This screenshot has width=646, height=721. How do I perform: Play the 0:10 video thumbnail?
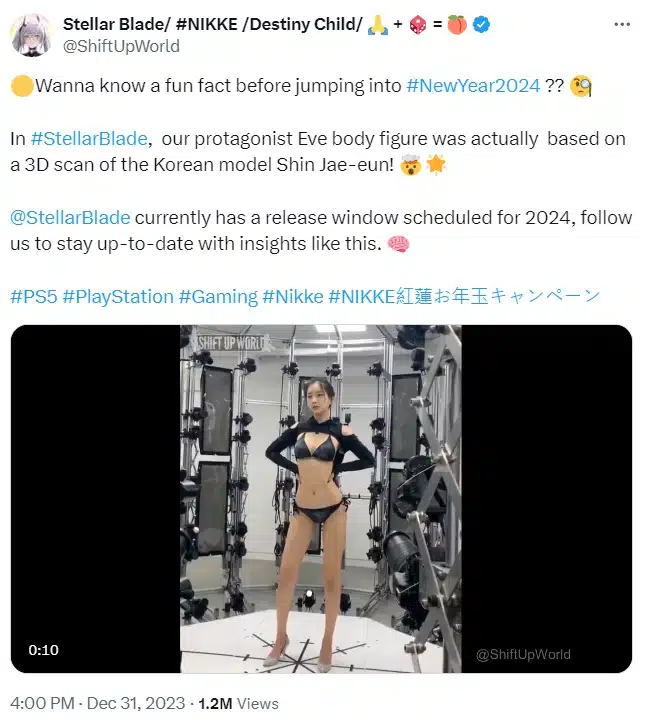pos(320,498)
